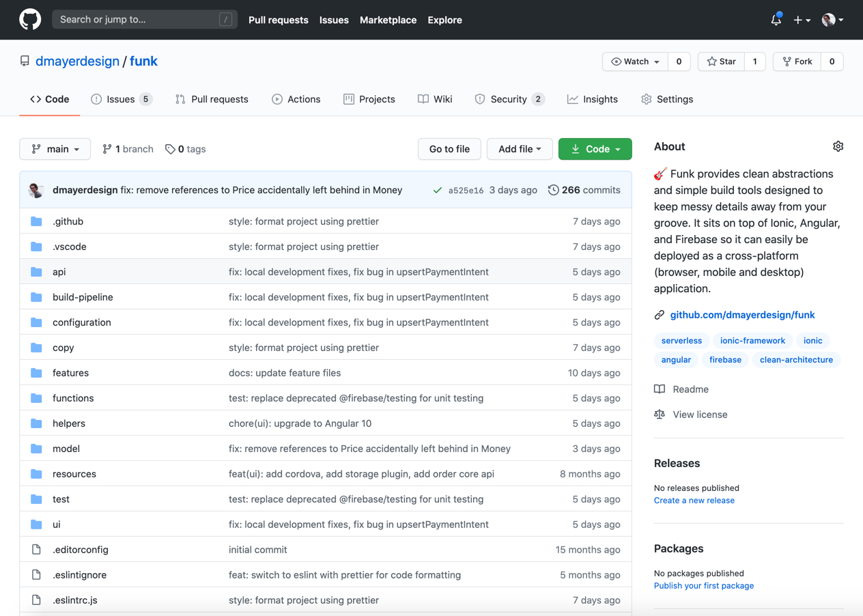Click the About section gear icon
The height and width of the screenshot is (616, 863).
point(838,147)
